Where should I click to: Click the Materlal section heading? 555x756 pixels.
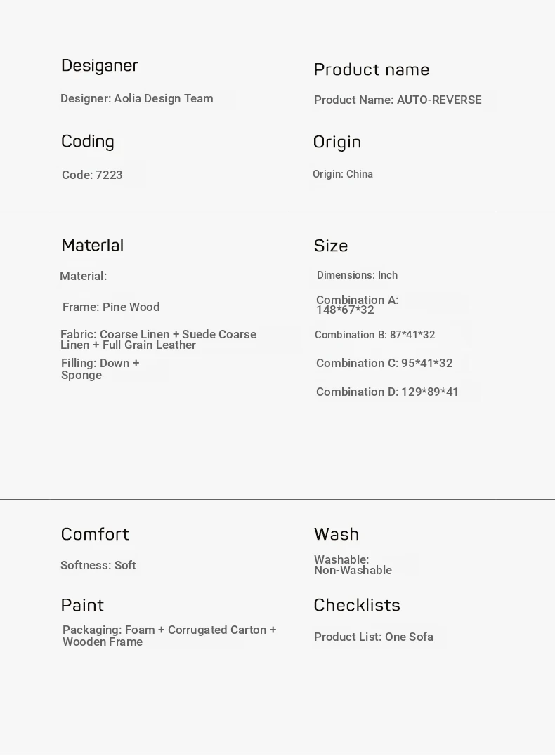coord(93,246)
